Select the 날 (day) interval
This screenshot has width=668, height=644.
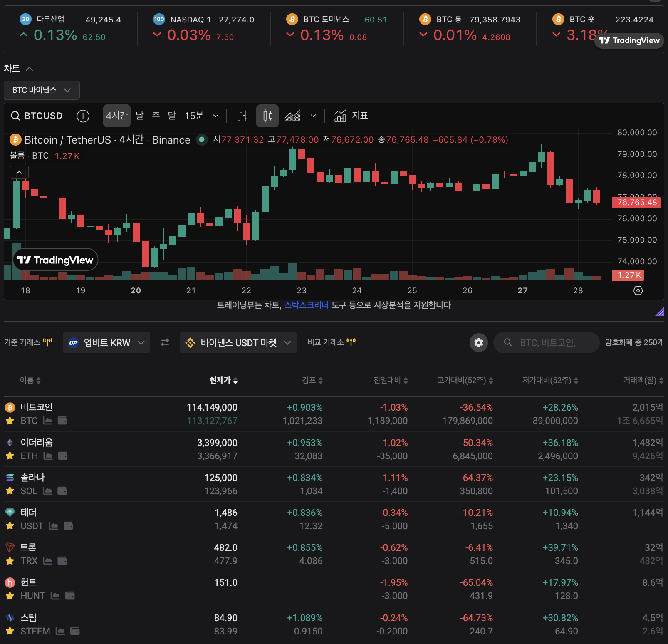[x=140, y=116]
